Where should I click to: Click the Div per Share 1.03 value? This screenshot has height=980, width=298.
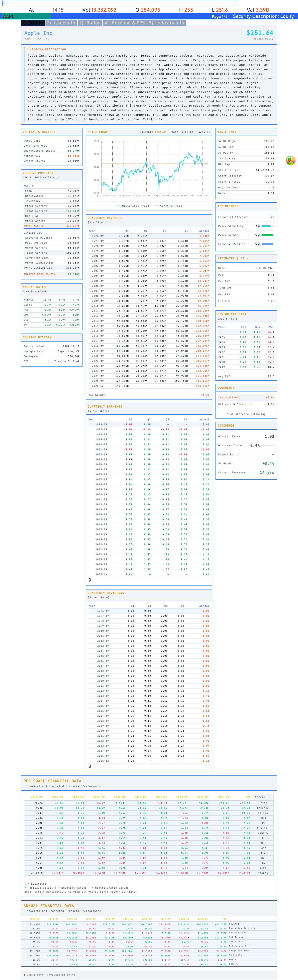pyautogui.click(x=269, y=436)
